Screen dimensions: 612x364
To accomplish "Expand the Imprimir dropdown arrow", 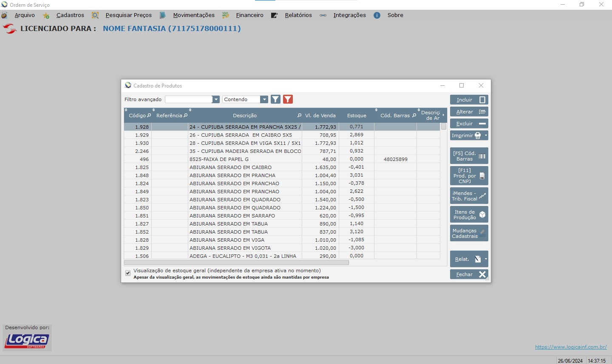I will pos(486,135).
